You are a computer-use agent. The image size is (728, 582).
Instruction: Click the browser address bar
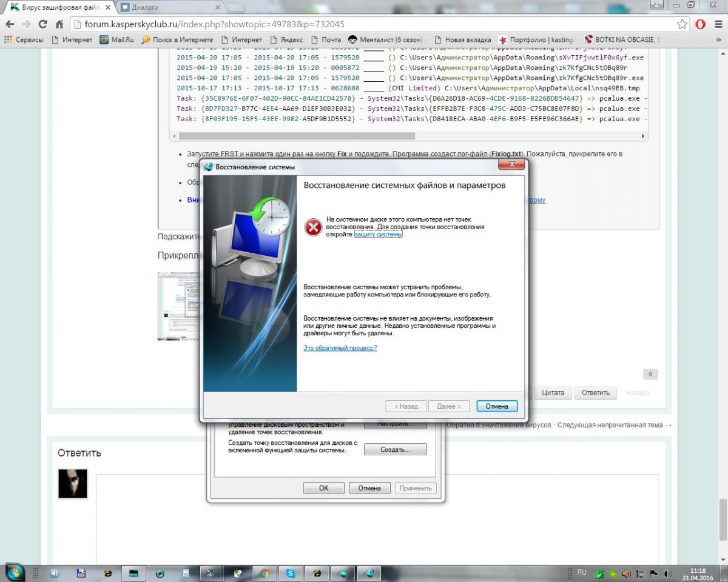click(364, 24)
